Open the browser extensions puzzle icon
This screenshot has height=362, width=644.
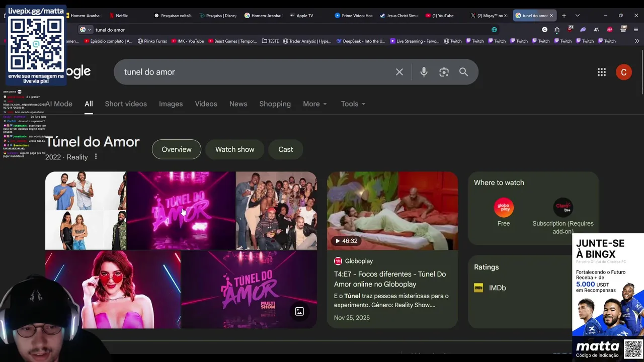tap(557, 30)
